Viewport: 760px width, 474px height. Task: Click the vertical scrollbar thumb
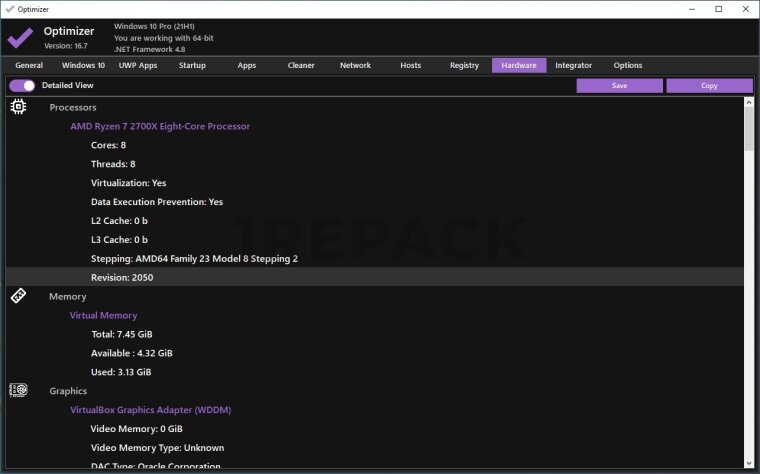coord(749,130)
